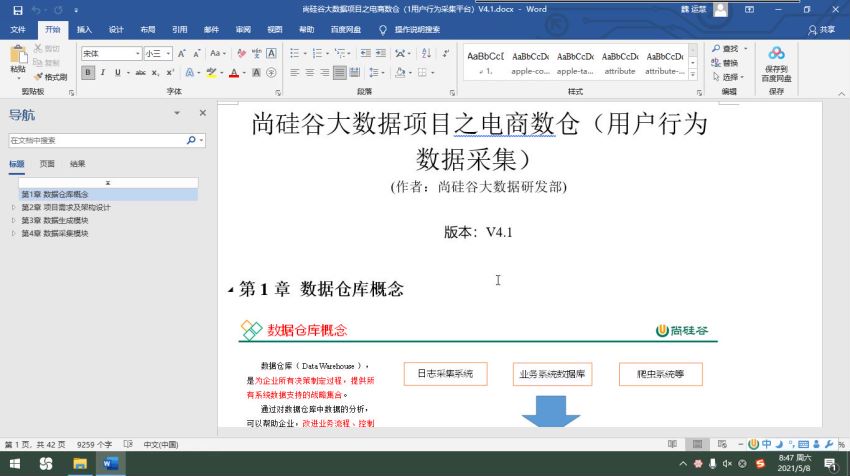The image size is (850, 476).
Task: Click the Tell Me lightbulb icon
Action: pyautogui.click(x=383, y=30)
